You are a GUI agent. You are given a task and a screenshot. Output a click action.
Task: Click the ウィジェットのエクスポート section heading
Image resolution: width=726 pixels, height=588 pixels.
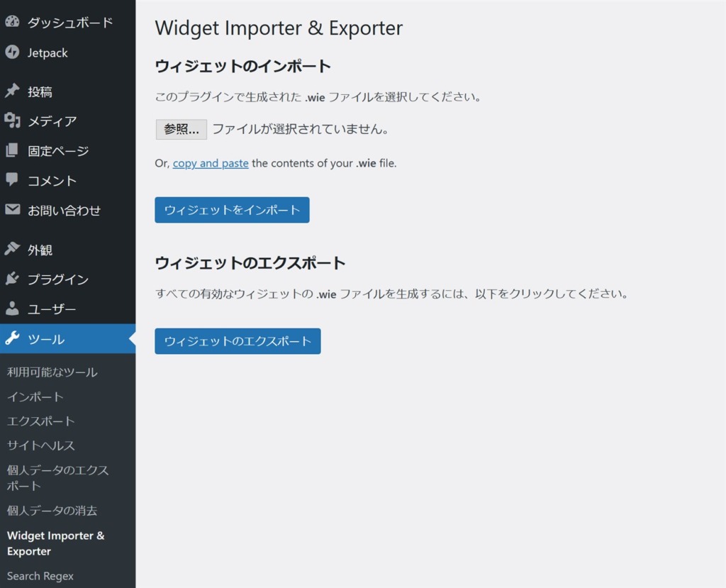pos(250,262)
